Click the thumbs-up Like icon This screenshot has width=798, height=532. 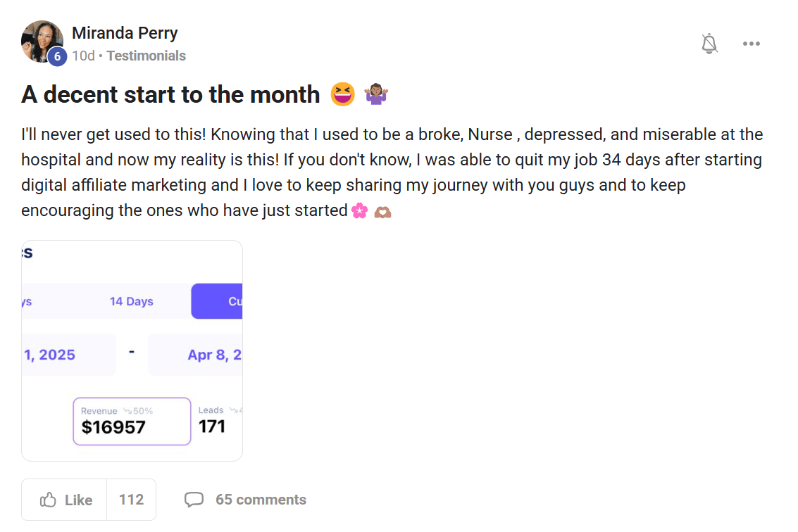point(49,500)
